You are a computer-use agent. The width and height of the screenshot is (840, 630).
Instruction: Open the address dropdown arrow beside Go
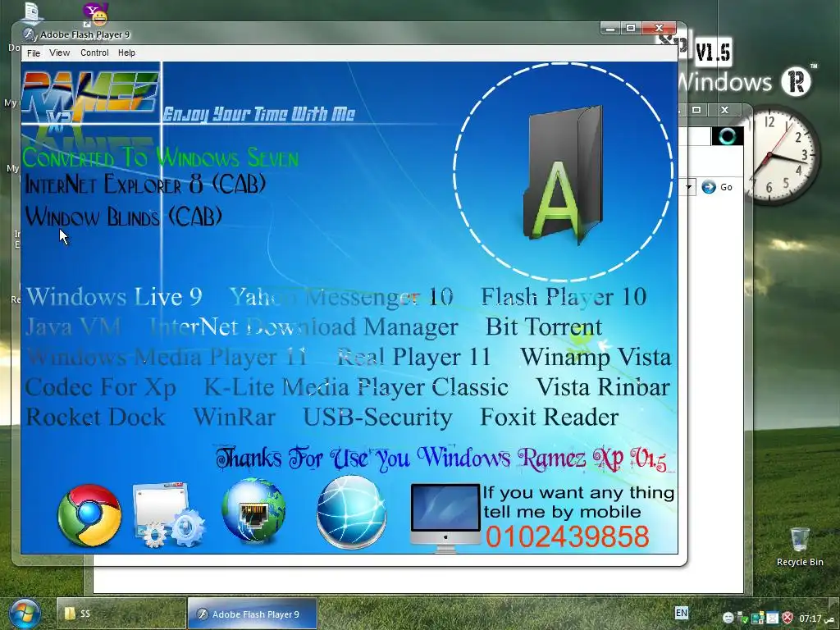(689, 187)
